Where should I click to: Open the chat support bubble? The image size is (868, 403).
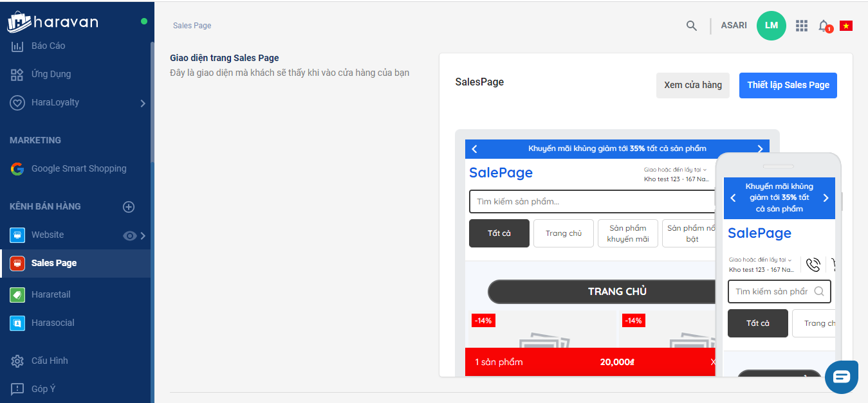(841, 377)
